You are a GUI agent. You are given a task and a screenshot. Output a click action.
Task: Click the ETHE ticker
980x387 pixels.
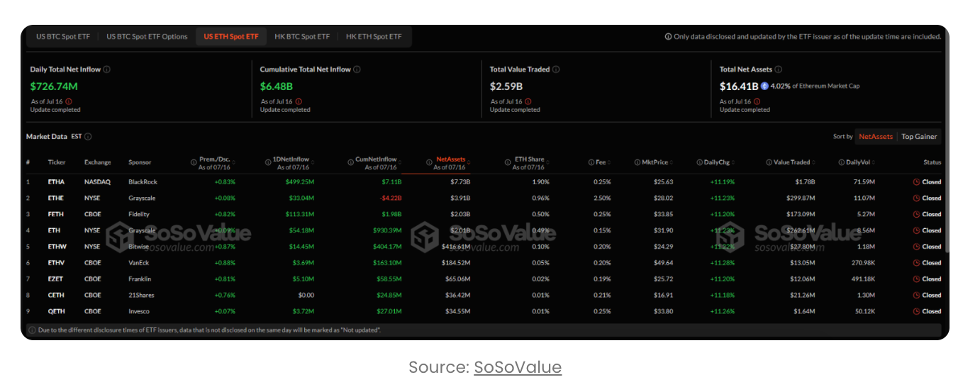click(x=56, y=198)
